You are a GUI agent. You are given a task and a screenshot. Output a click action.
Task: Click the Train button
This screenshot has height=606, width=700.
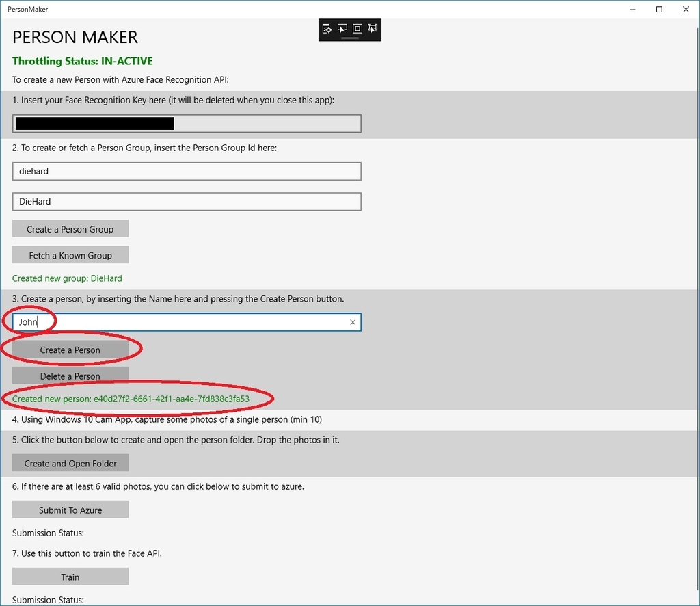coord(70,577)
